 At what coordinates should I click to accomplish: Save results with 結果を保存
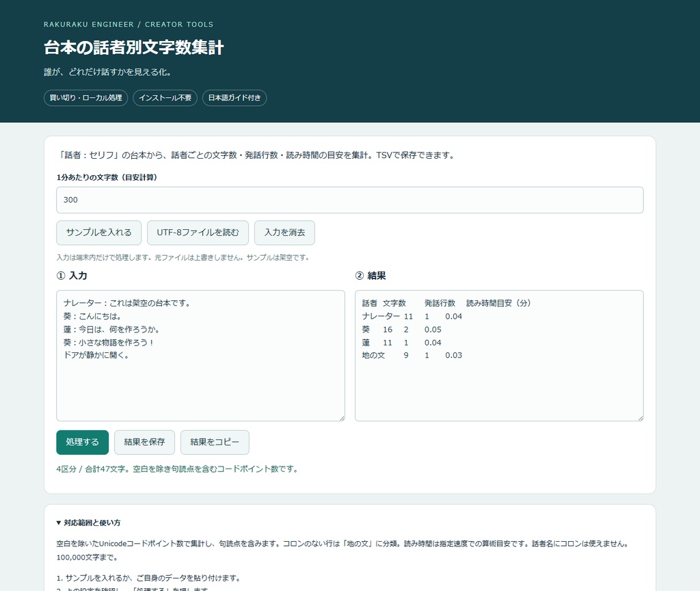(144, 443)
